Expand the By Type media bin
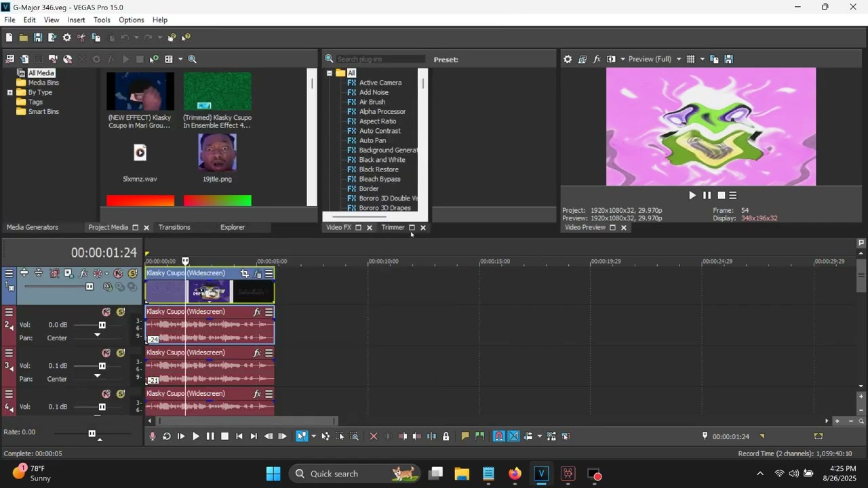This screenshot has width=868, height=488. [x=9, y=92]
